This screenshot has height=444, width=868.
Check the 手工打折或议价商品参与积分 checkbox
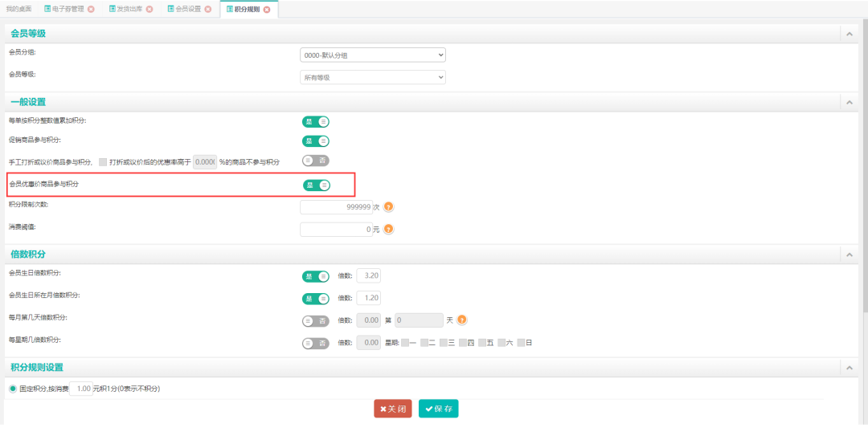click(x=103, y=162)
